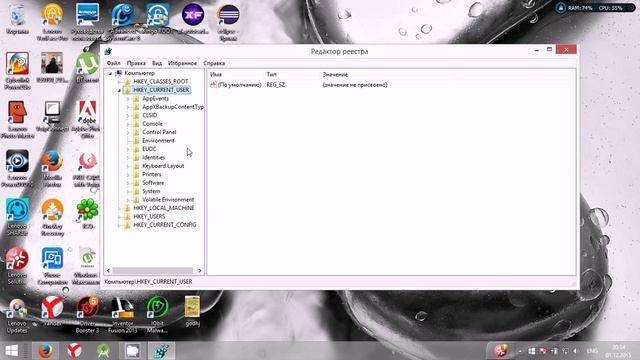Select the CLSID key

(x=149, y=116)
